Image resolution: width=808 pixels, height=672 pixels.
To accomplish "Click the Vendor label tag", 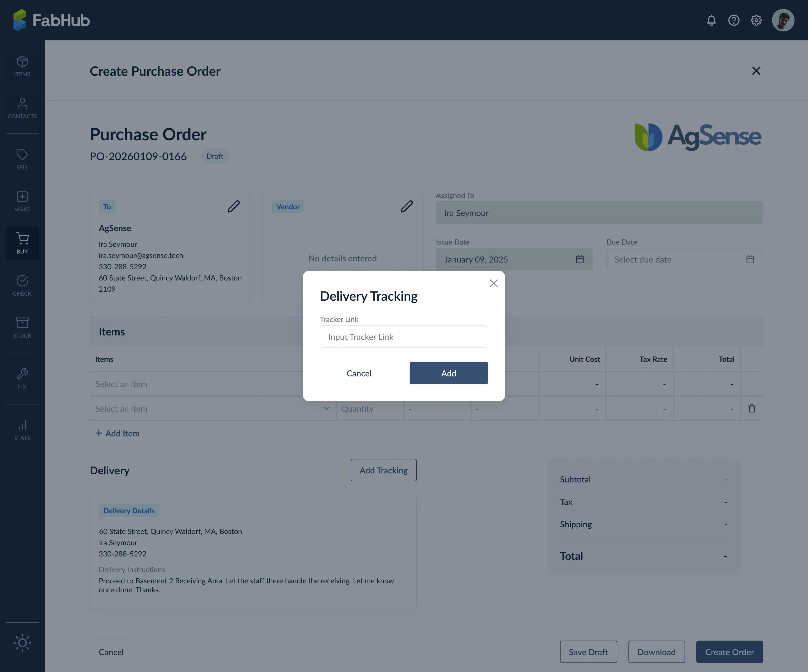I will [288, 206].
